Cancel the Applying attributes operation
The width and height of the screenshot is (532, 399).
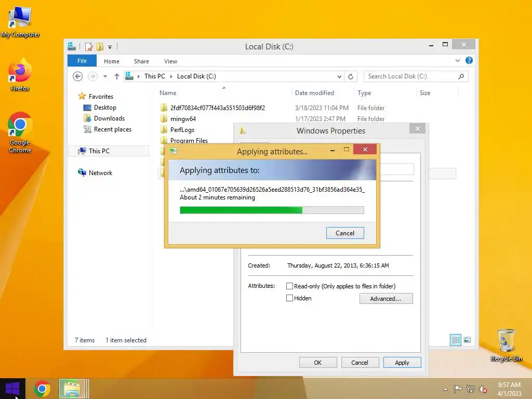click(345, 233)
